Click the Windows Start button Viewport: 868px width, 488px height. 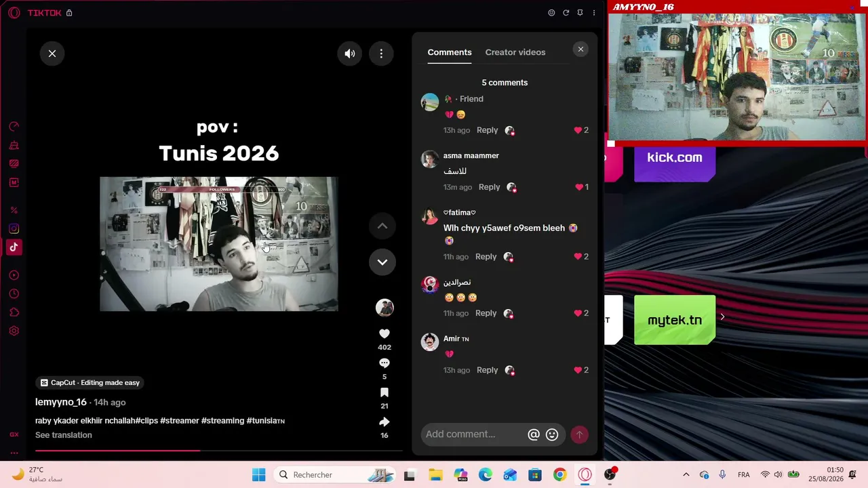point(258,474)
